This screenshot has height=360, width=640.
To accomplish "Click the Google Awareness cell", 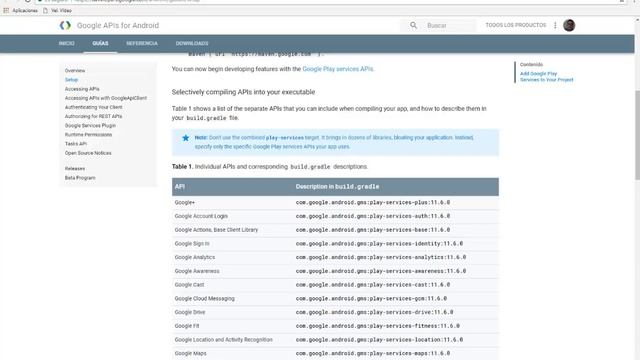I will 197,271.
